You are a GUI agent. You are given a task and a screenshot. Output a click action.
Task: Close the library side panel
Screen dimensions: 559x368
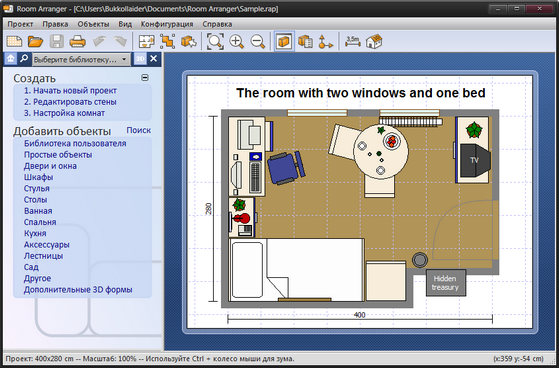tap(154, 59)
